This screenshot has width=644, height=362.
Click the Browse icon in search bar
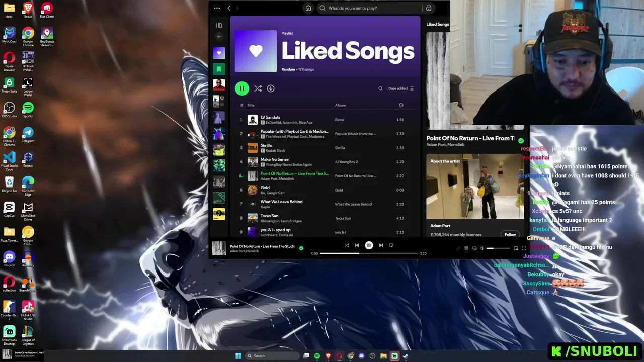pyautogui.click(x=429, y=8)
